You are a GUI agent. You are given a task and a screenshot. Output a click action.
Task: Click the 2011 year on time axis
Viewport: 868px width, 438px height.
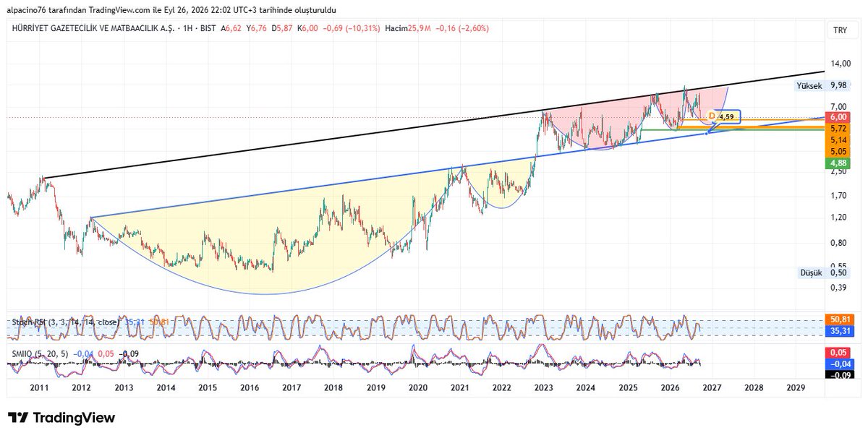click(39, 388)
